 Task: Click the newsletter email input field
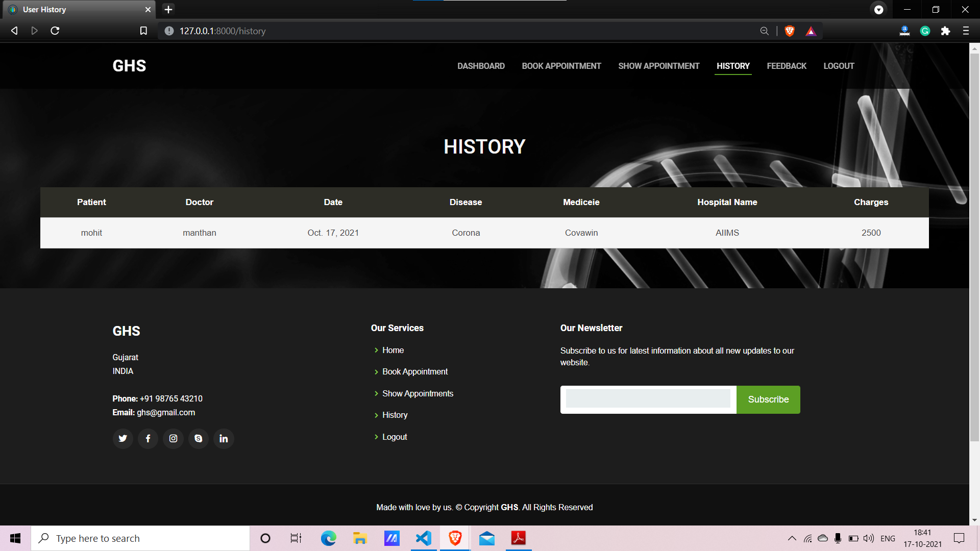pyautogui.click(x=648, y=399)
